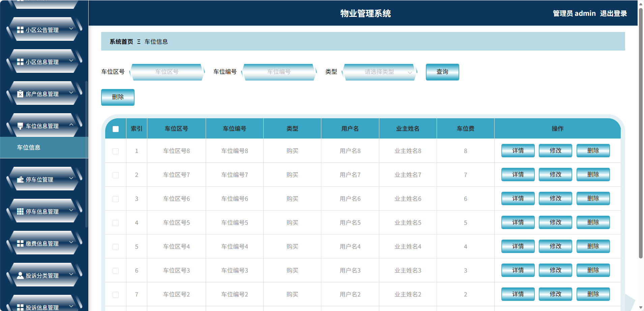644x311 pixels.
Task: Open the 停车位管理 menu label
Action: 39,180
